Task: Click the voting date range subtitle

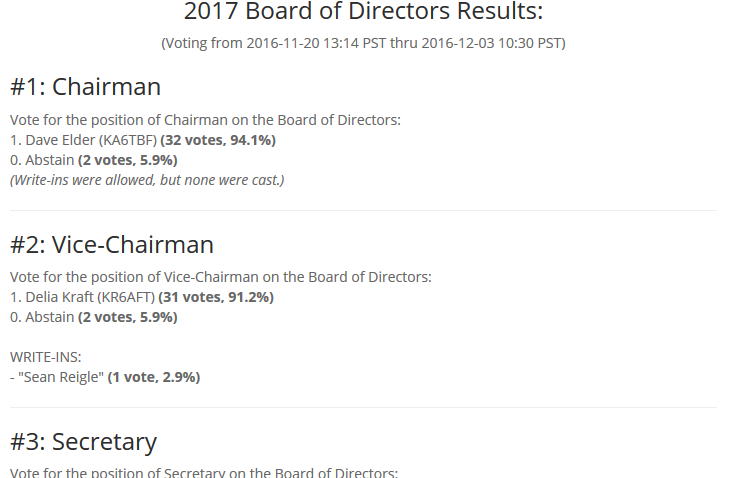Action: (x=363, y=43)
